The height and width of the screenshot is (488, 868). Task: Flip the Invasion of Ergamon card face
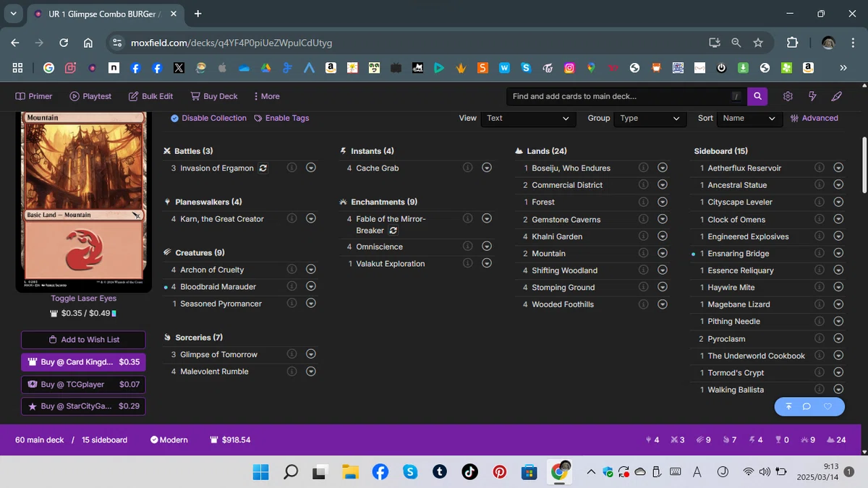(263, 168)
